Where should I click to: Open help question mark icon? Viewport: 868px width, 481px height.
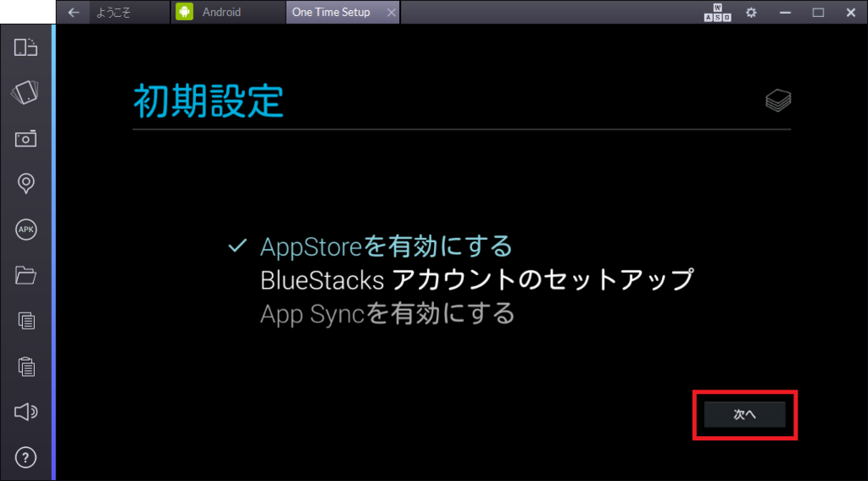(26, 457)
